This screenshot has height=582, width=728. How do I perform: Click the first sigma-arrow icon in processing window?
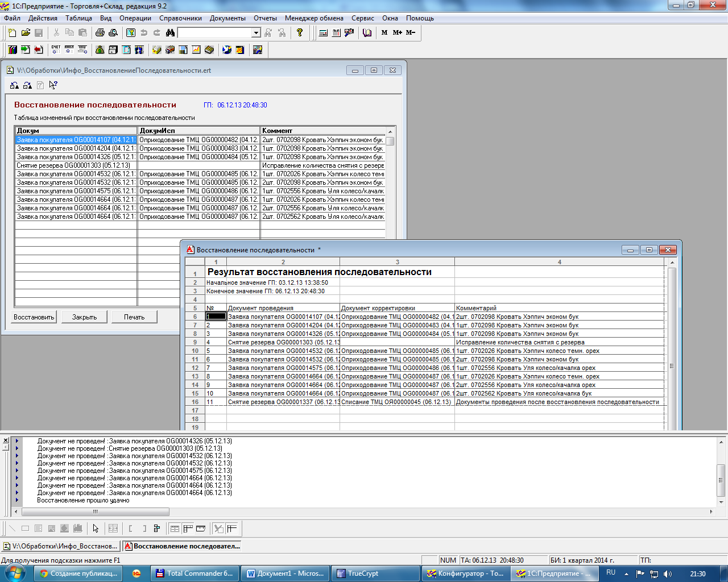(15, 85)
